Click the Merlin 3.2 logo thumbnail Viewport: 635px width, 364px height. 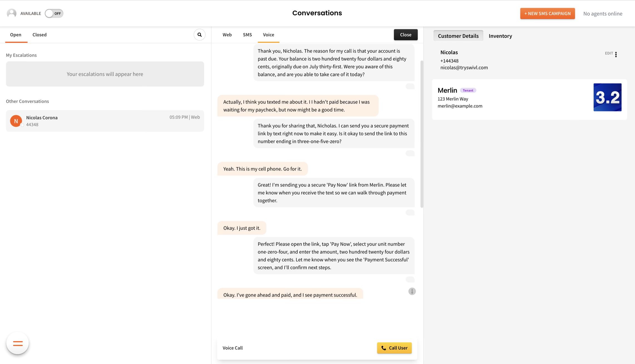pos(607,97)
